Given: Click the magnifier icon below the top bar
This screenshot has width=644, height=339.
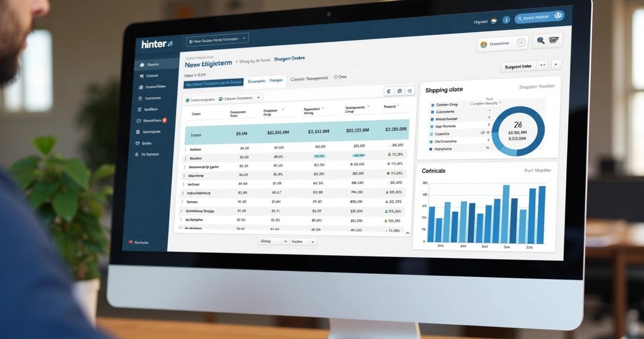Looking at the screenshot, I should [540, 40].
